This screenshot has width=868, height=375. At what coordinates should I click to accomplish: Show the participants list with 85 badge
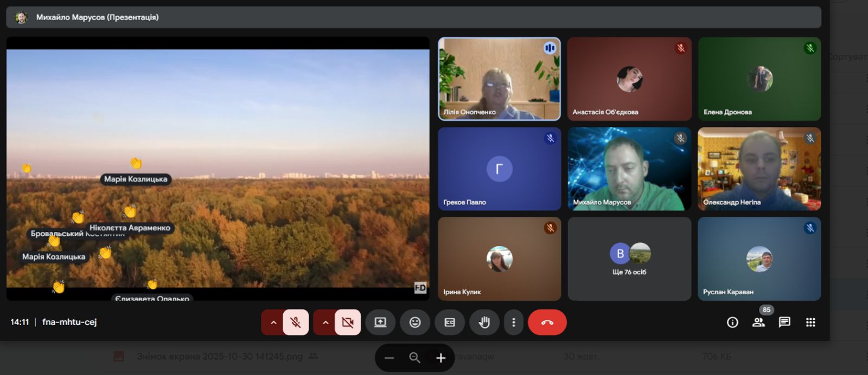758,322
